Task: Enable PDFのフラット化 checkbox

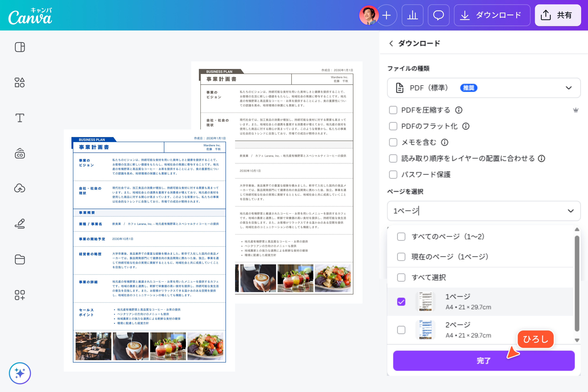Action: 393,126
